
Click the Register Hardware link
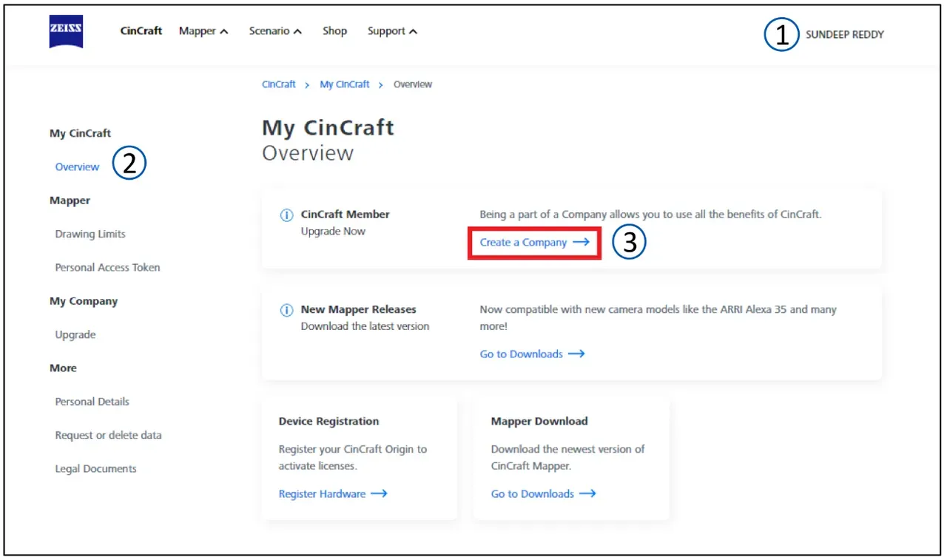coord(333,494)
